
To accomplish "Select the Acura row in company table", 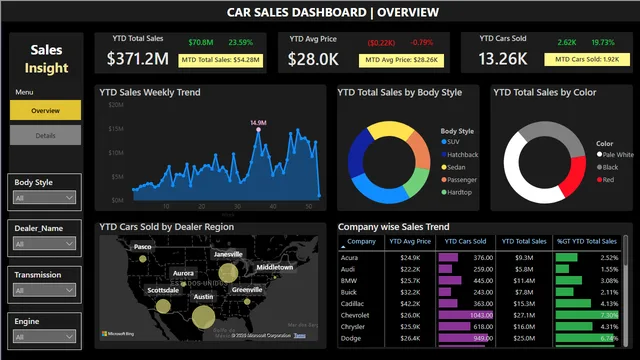I will pos(480,258).
